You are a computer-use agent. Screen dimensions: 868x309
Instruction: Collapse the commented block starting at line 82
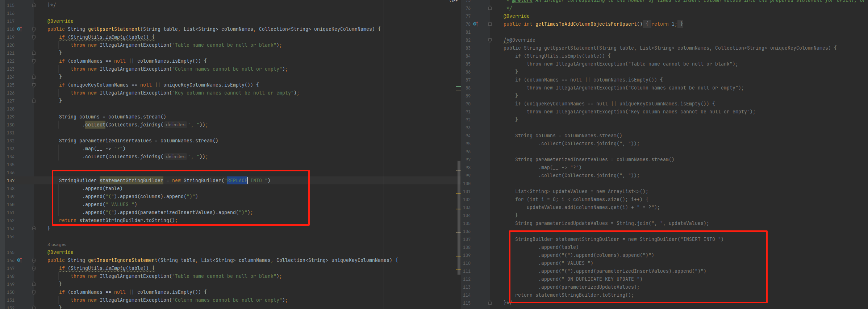490,40
